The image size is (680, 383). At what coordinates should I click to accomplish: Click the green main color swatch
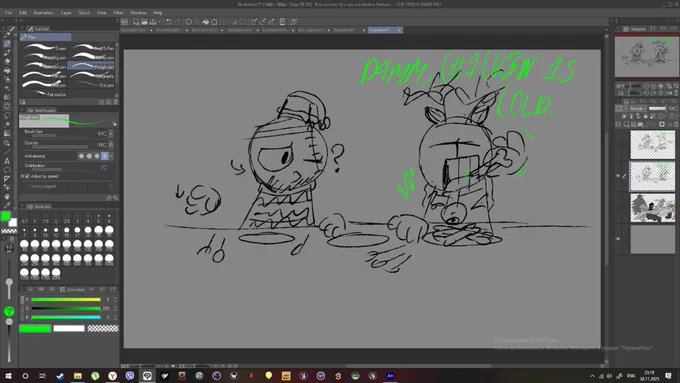pyautogui.click(x=6, y=216)
